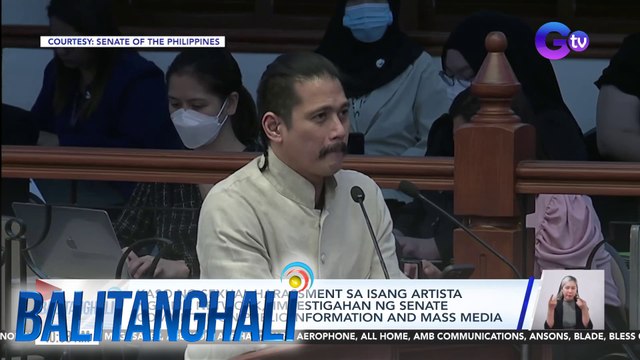Viewport: 640px width, 360px height.
Task: Click the GTV channel logo
Action: click(562, 41)
